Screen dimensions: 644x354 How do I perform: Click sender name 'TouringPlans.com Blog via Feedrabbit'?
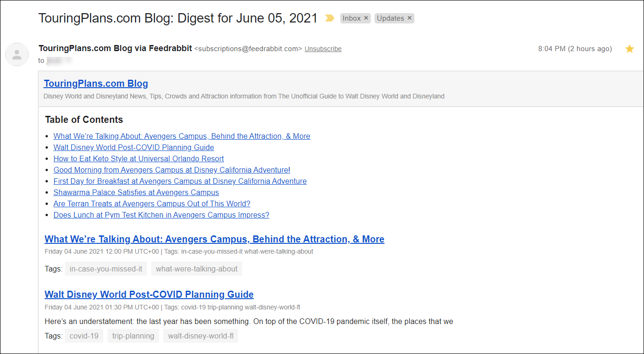click(x=115, y=48)
